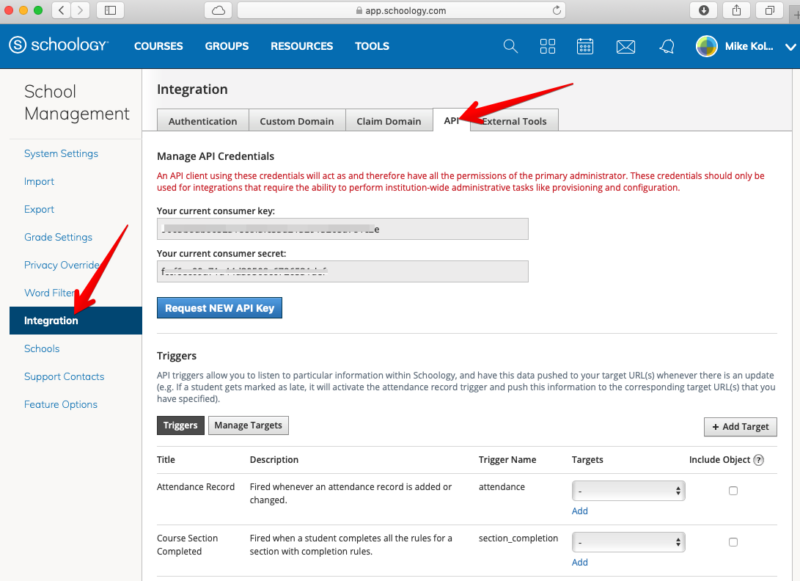The width and height of the screenshot is (800, 581).
Task: Click the Safari share icon
Action: click(x=736, y=10)
